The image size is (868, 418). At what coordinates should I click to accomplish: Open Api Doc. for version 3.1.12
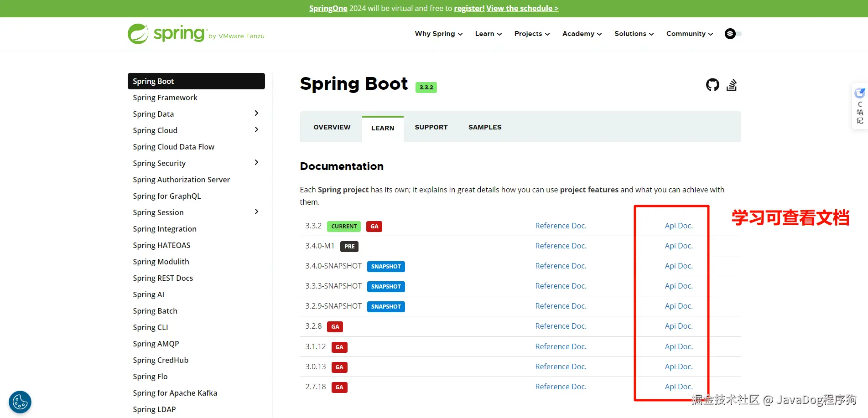point(679,346)
